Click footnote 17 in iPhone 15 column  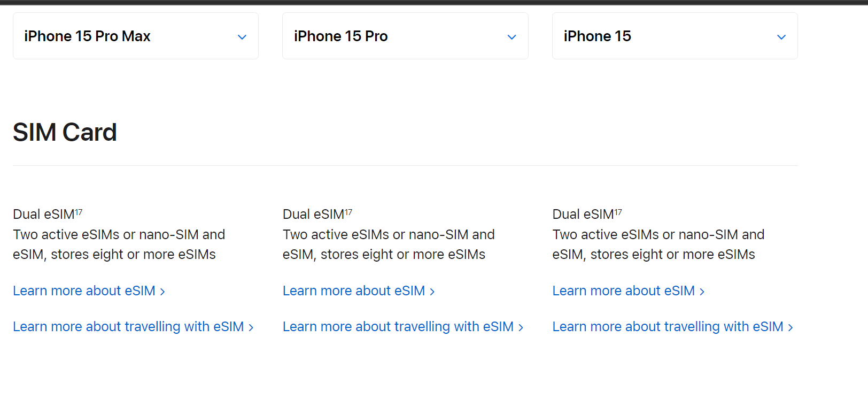coord(618,212)
